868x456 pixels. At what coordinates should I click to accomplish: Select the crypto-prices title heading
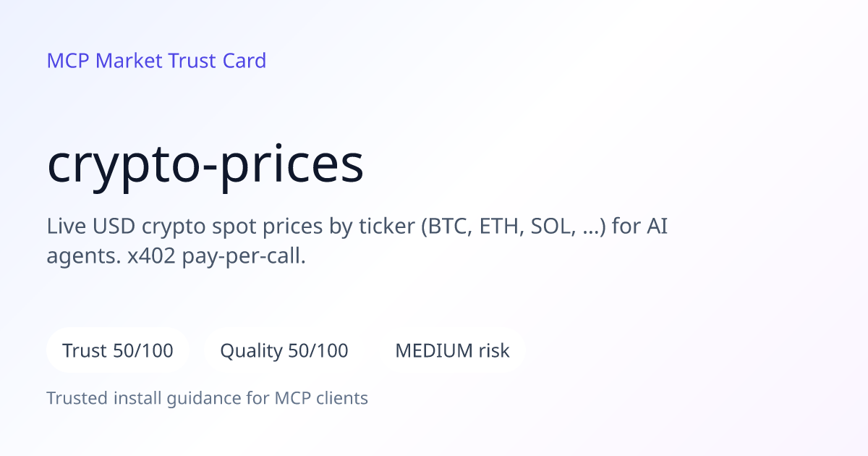coord(205,166)
